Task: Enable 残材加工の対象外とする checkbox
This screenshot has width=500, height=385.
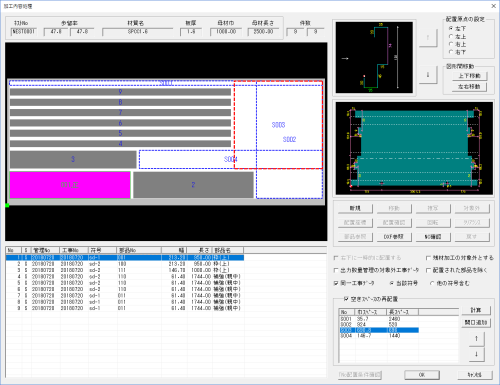Action: pos(428,258)
